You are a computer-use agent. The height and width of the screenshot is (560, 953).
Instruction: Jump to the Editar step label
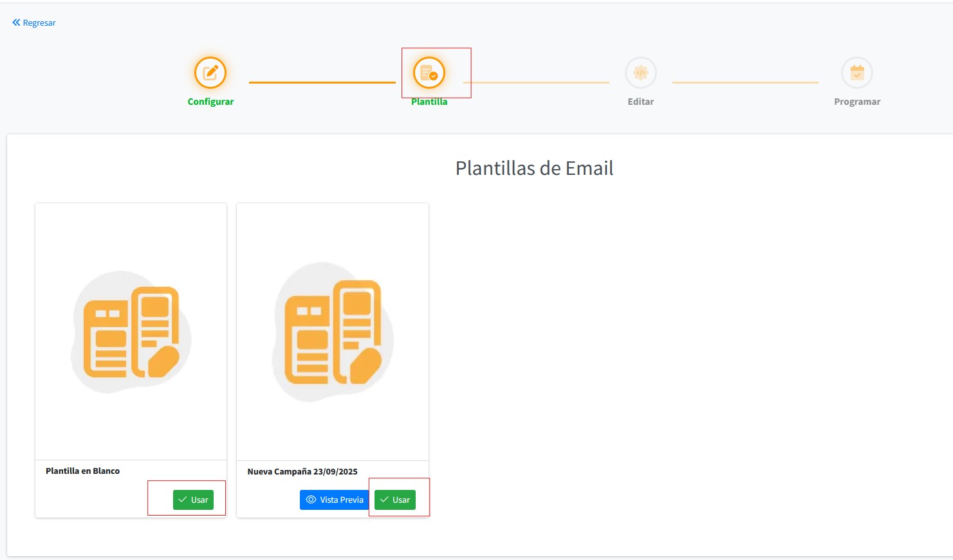(640, 102)
